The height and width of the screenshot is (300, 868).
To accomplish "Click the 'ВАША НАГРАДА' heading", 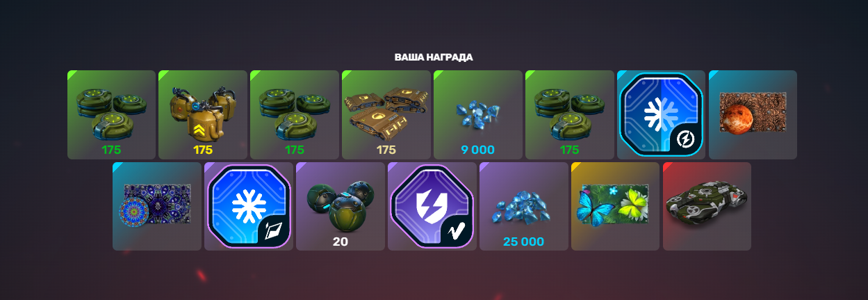I will click(x=434, y=57).
